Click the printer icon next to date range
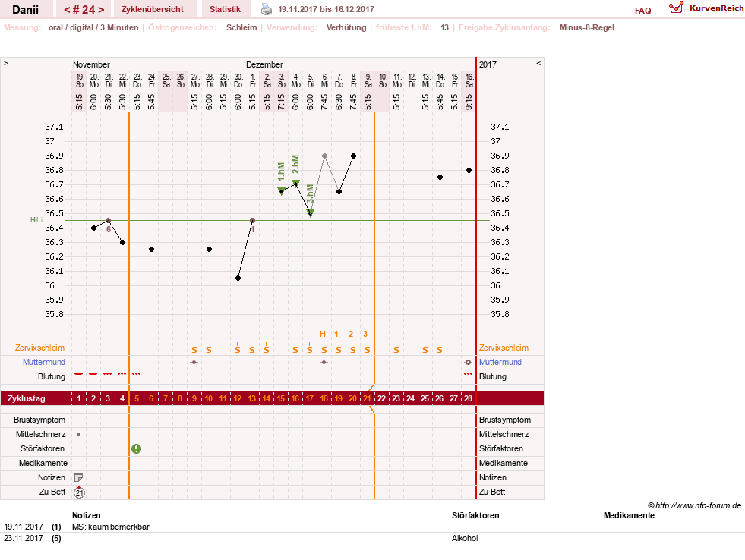 267,9
